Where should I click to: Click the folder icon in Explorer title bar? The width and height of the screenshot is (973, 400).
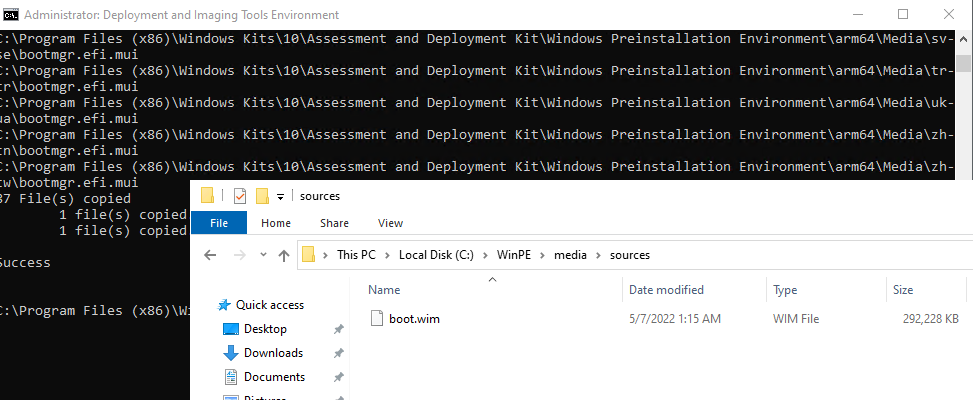coord(207,196)
